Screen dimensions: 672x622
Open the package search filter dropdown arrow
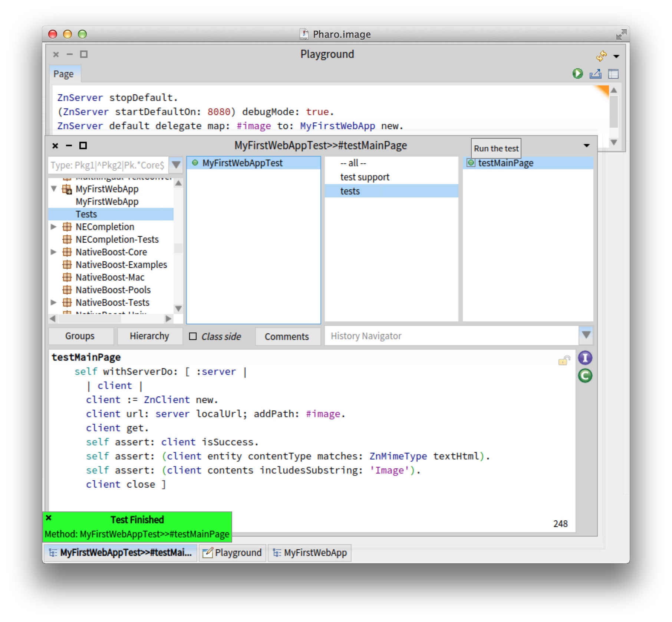[x=176, y=165]
